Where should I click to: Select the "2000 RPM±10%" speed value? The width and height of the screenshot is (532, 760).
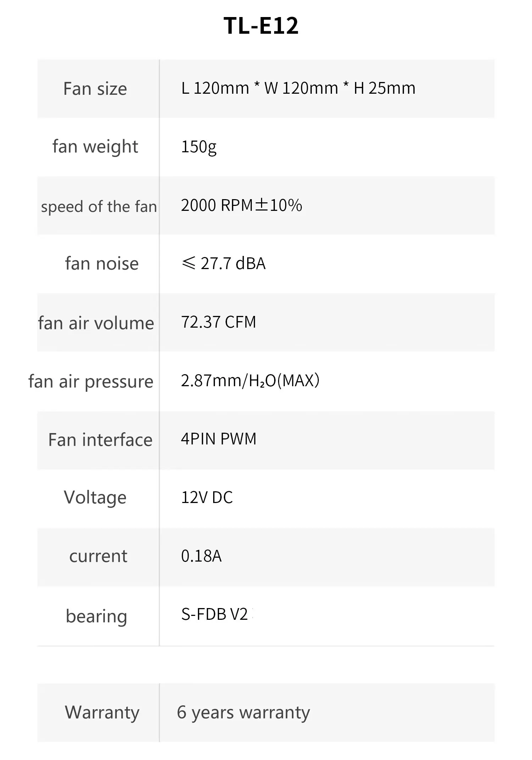241,205
